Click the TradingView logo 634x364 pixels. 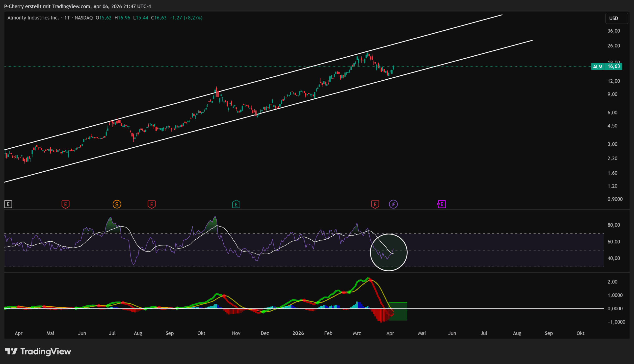[x=38, y=351]
